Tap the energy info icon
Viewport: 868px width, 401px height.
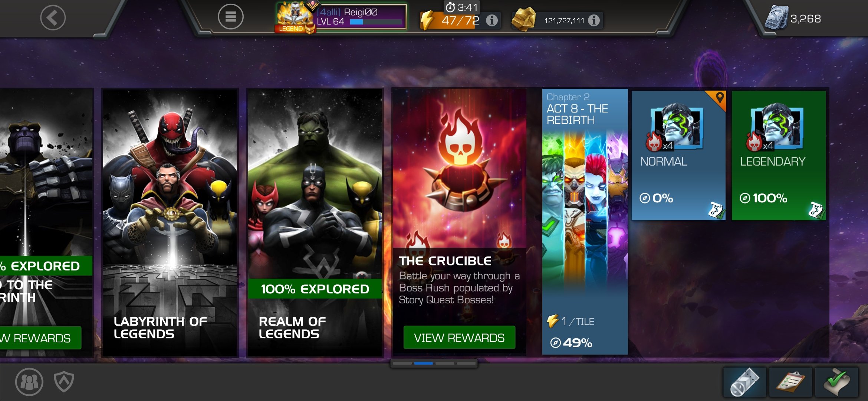pos(492,20)
